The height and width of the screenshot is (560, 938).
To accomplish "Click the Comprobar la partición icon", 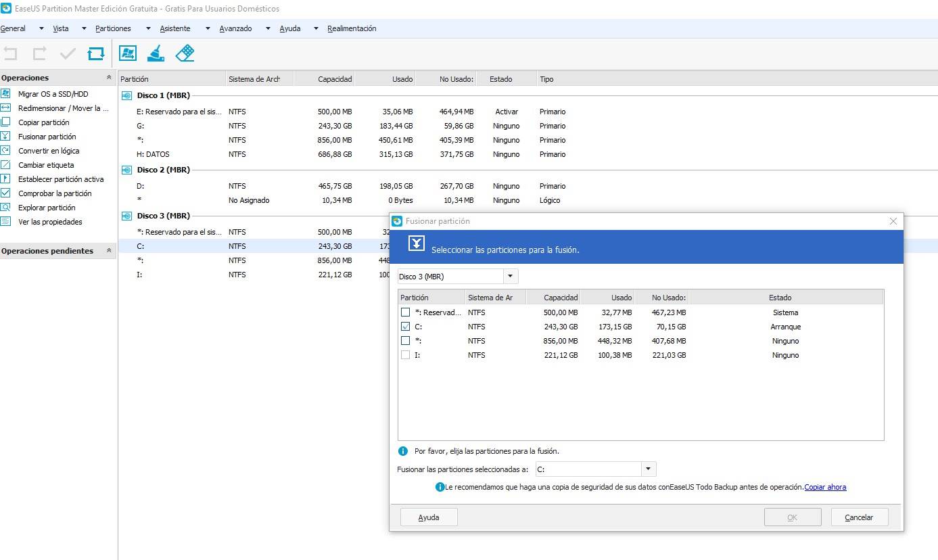I will pos(5,193).
